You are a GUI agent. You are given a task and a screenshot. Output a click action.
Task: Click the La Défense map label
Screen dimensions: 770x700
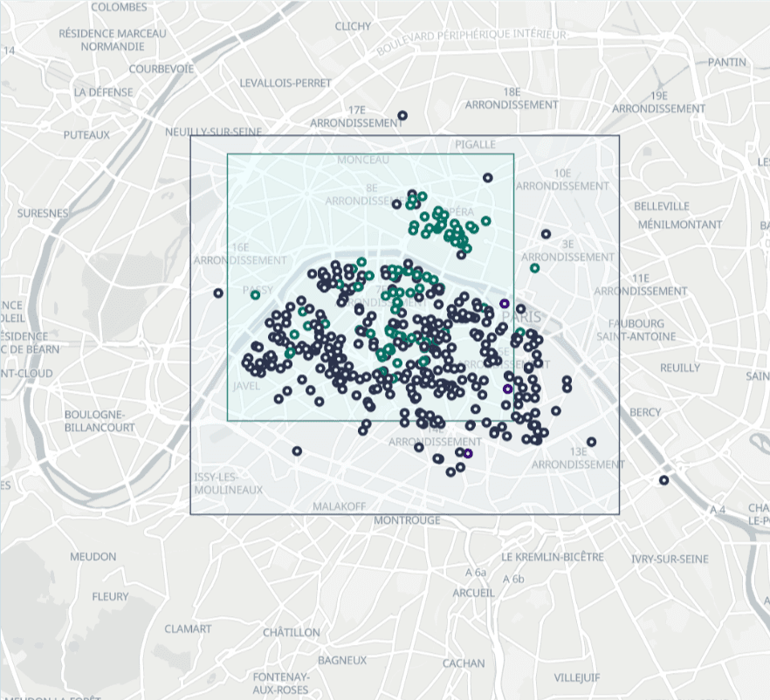(104, 92)
